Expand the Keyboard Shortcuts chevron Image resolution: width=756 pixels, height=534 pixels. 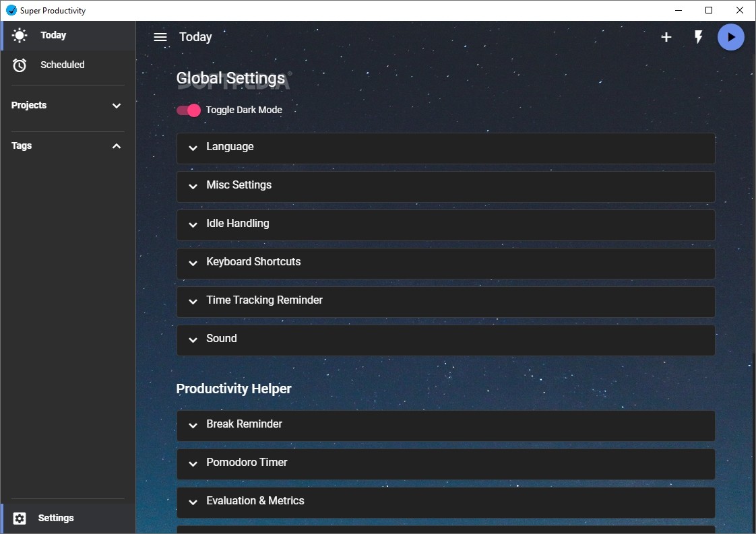tap(193, 263)
